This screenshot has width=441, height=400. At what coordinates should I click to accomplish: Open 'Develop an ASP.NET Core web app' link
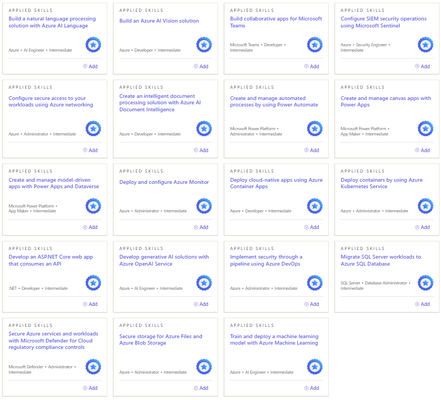pos(51,260)
